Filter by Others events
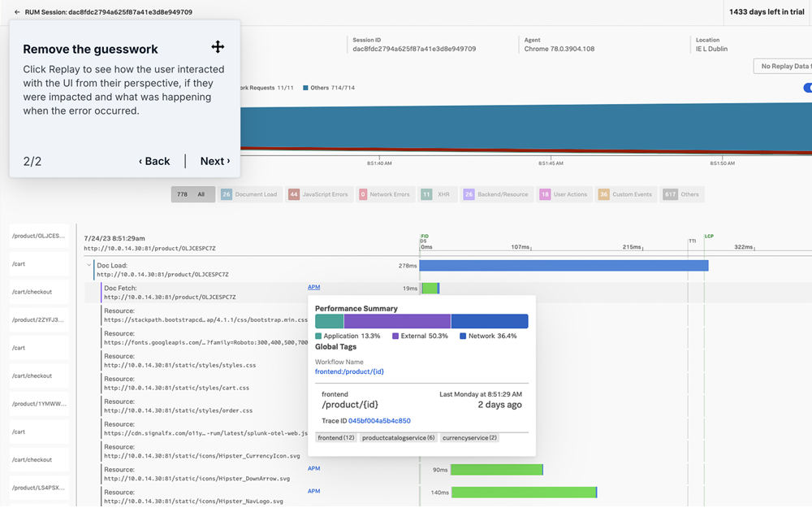The image size is (812, 508). 682,194
